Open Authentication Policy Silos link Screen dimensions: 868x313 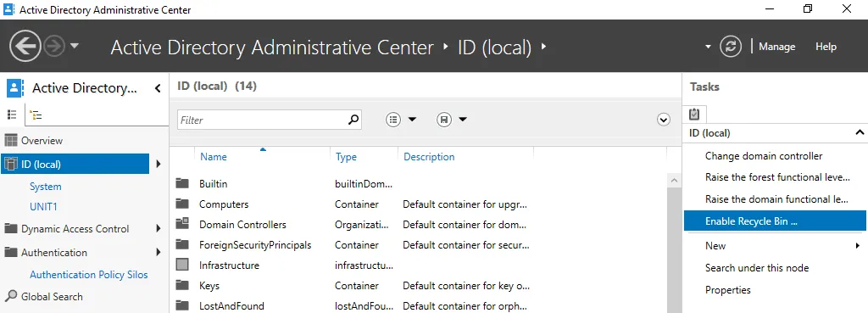click(x=88, y=275)
